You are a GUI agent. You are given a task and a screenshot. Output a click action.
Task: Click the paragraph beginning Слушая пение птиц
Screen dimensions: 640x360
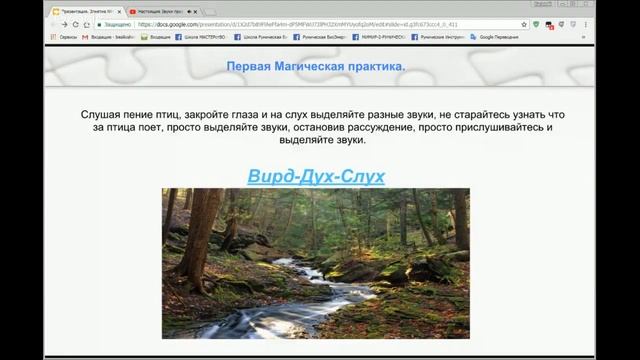click(322, 127)
